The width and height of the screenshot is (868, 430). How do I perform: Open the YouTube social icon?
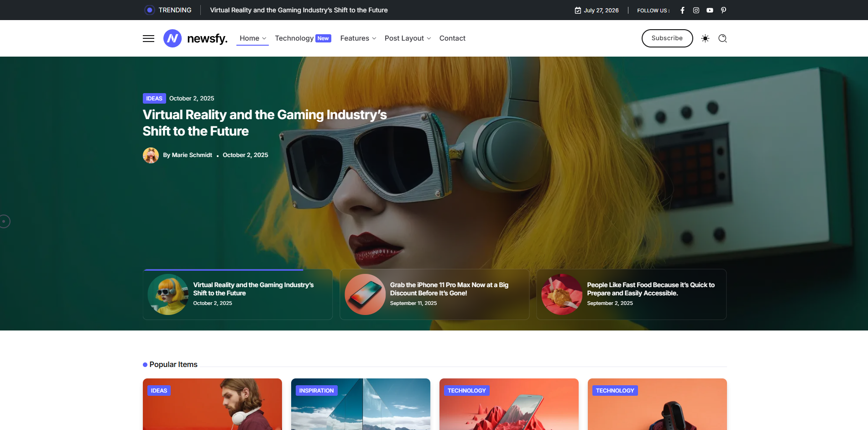pos(710,10)
